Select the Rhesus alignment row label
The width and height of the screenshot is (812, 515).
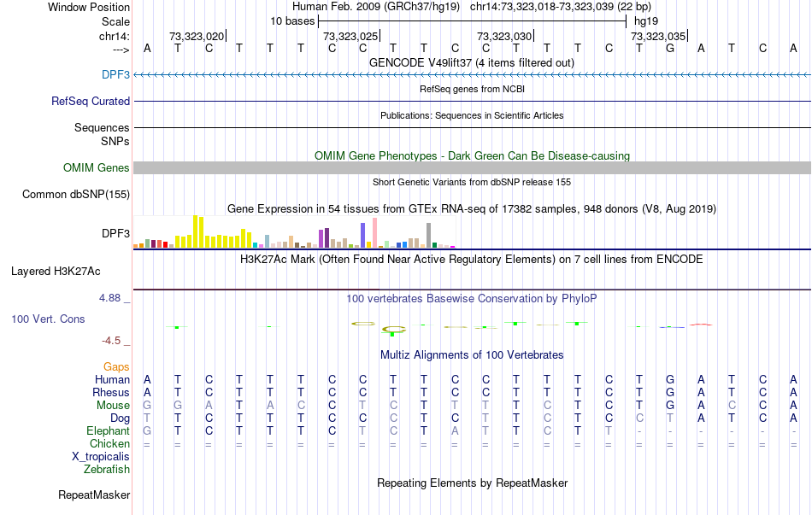click(x=111, y=392)
